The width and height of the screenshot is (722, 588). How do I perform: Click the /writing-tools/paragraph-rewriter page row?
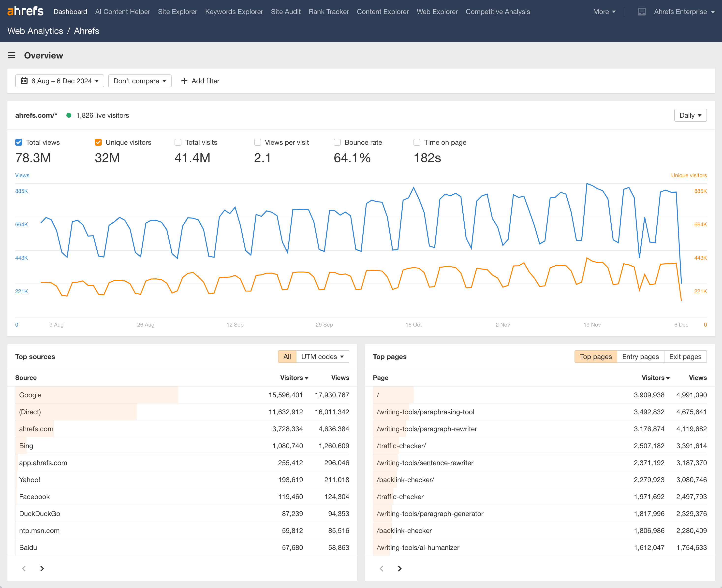[x=540, y=429]
